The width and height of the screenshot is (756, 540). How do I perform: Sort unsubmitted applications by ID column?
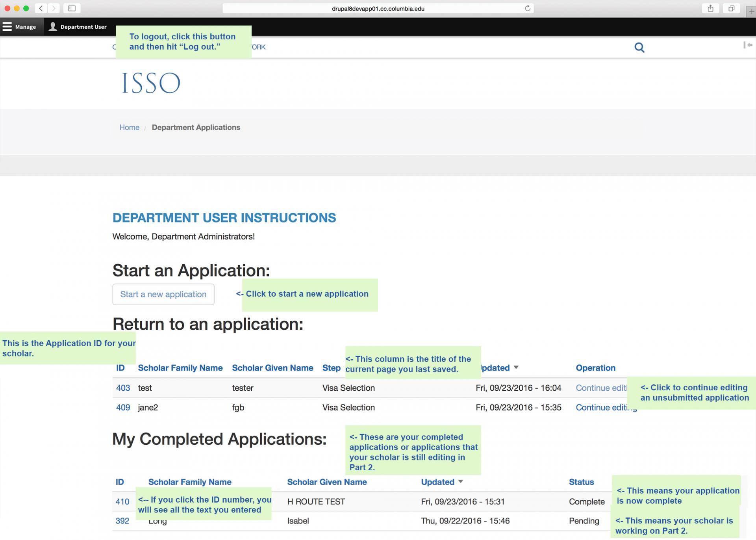tap(120, 368)
